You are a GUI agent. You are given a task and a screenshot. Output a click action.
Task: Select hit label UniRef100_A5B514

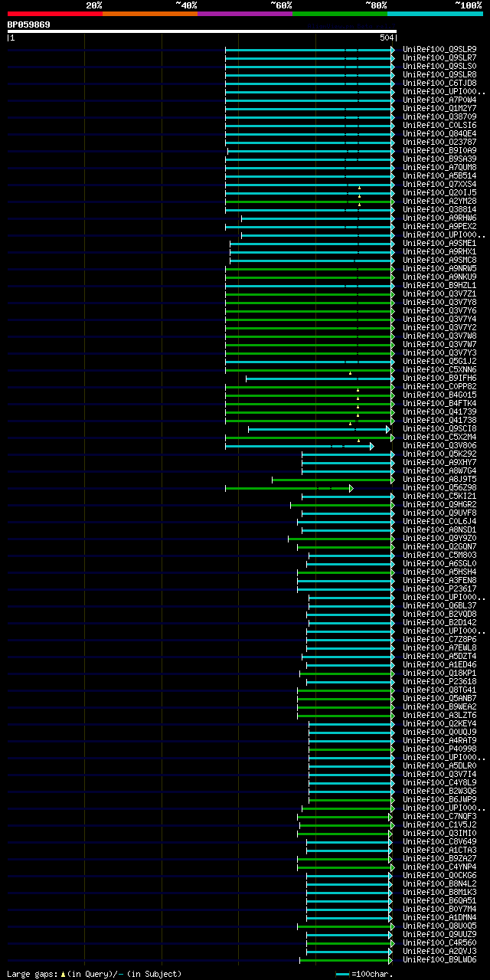[x=439, y=175]
